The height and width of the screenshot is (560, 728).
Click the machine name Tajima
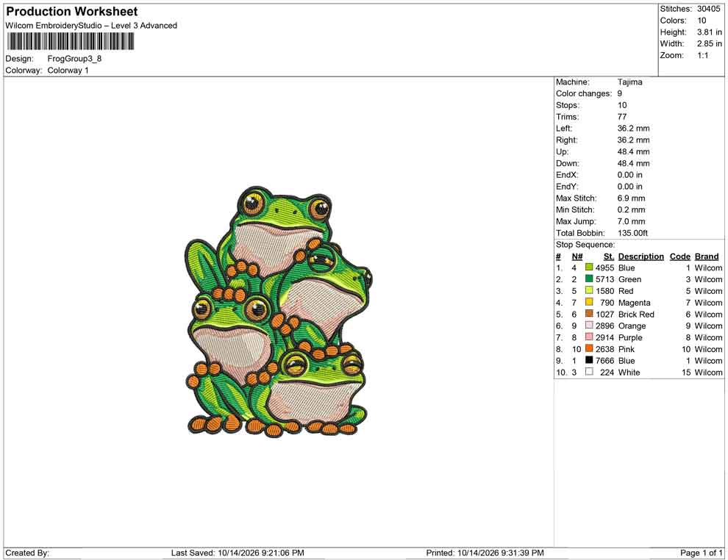[630, 82]
